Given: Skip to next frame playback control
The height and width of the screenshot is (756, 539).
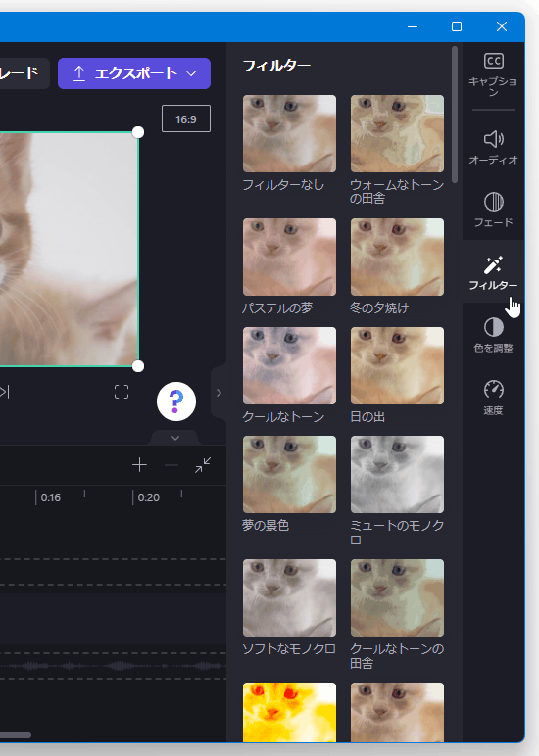Looking at the screenshot, I should (5, 392).
